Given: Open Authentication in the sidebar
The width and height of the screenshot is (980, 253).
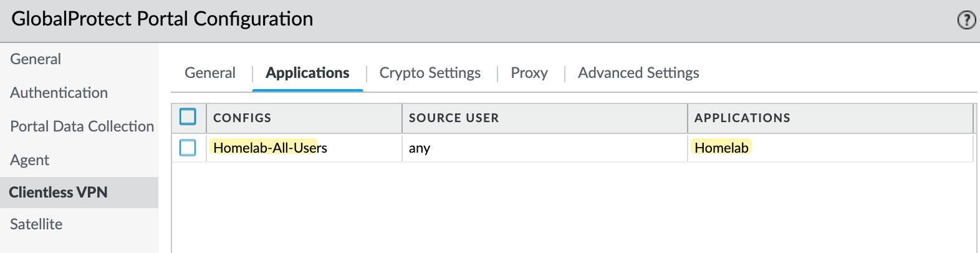Looking at the screenshot, I should pyautogui.click(x=59, y=93).
